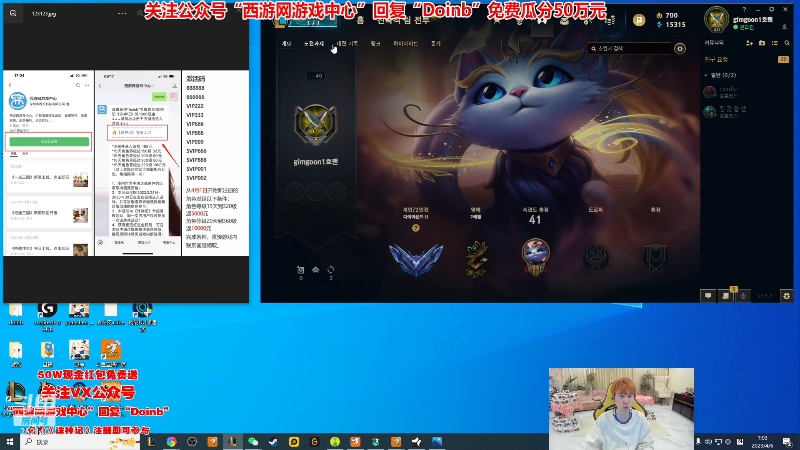Click the Banner emblem on the profile
The height and width of the screenshot is (450, 800).
click(656, 258)
